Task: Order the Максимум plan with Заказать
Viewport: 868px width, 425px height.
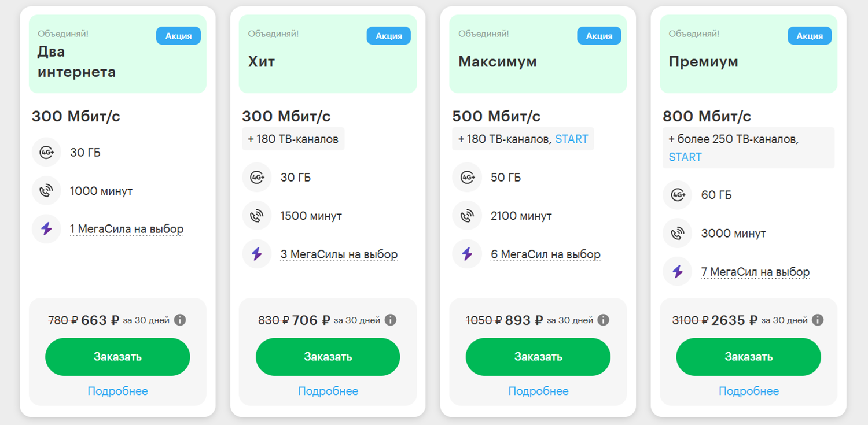Action: pyautogui.click(x=538, y=357)
